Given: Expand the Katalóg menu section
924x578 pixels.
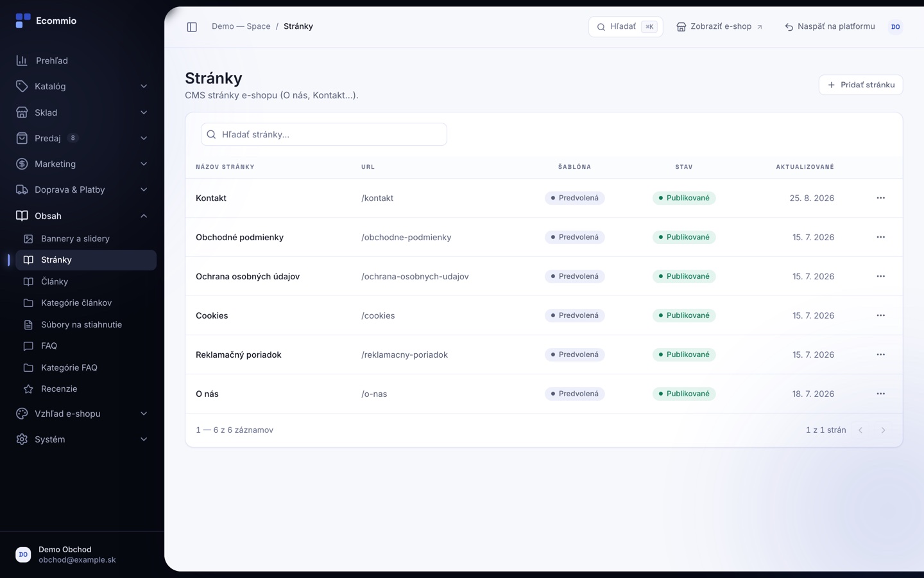Looking at the screenshot, I should tap(82, 86).
